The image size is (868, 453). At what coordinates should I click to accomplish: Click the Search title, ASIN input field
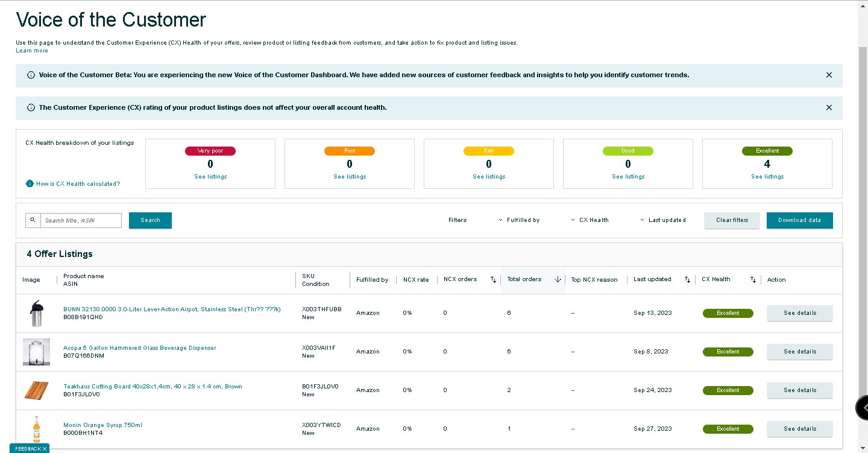click(x=81, y=220)
